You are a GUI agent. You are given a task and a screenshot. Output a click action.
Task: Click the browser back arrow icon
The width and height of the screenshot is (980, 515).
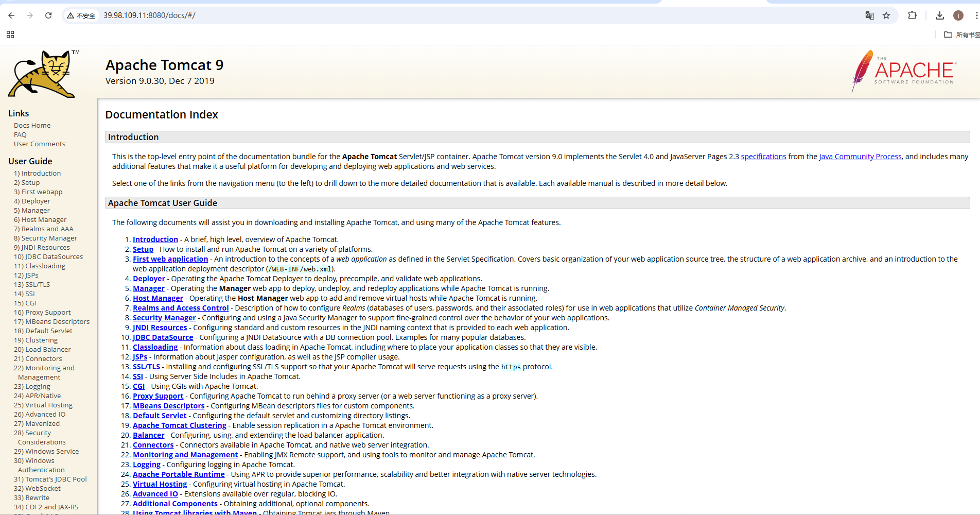coord(11,15)
